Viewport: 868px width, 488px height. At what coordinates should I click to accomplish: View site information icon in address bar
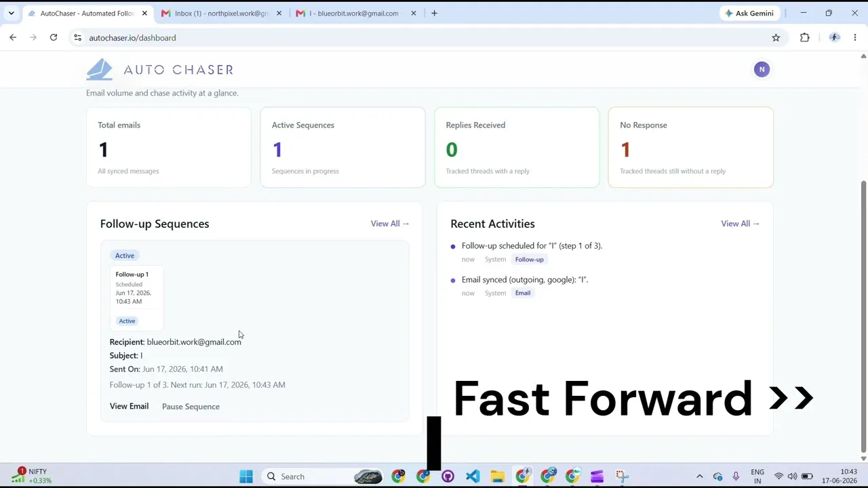coord(77,38)
